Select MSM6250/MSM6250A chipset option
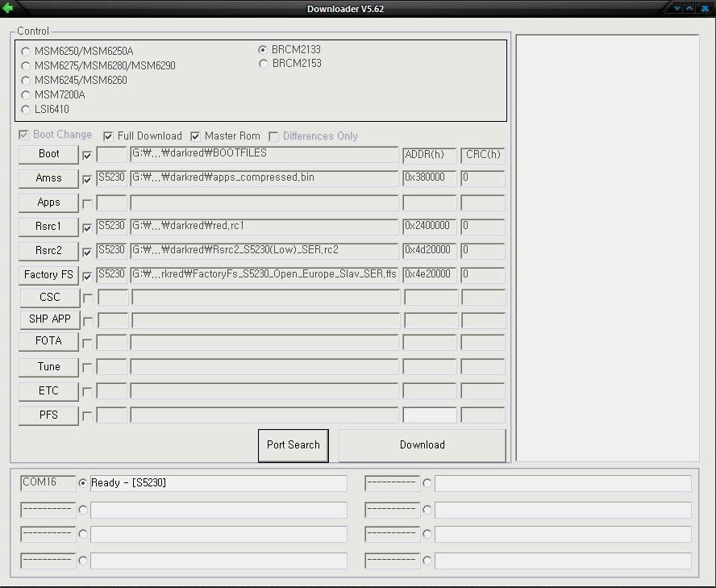 pos(26,52)
